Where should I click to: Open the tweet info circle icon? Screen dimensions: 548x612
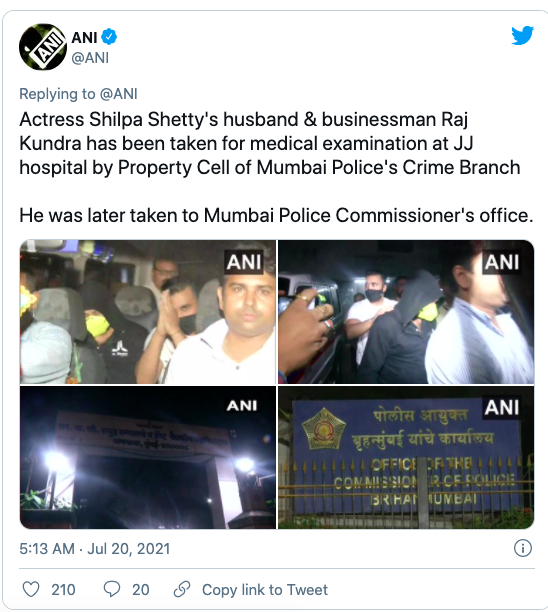click(x=523, y=548)
